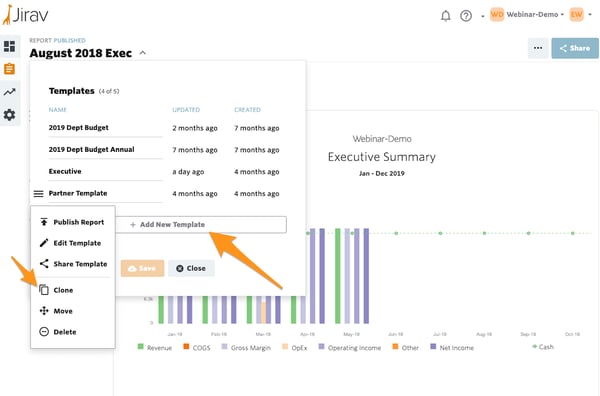Click the Move arrows icon

pos(44,311)
